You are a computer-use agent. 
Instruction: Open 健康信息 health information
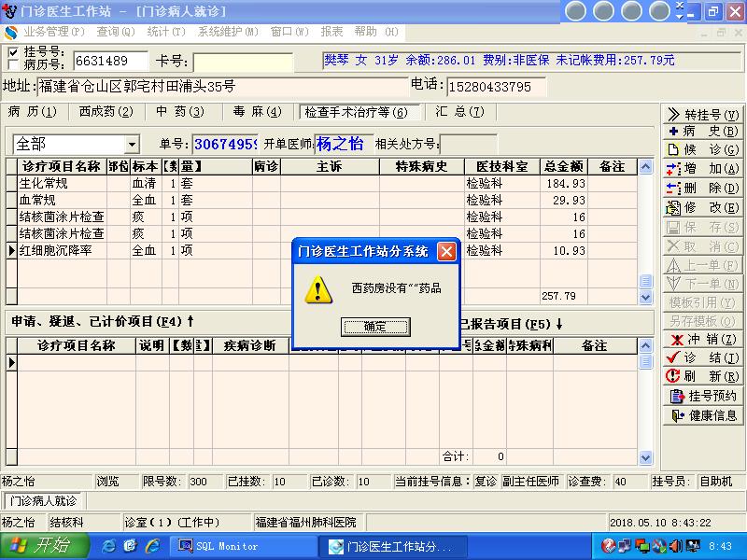(x=703, y=415)
